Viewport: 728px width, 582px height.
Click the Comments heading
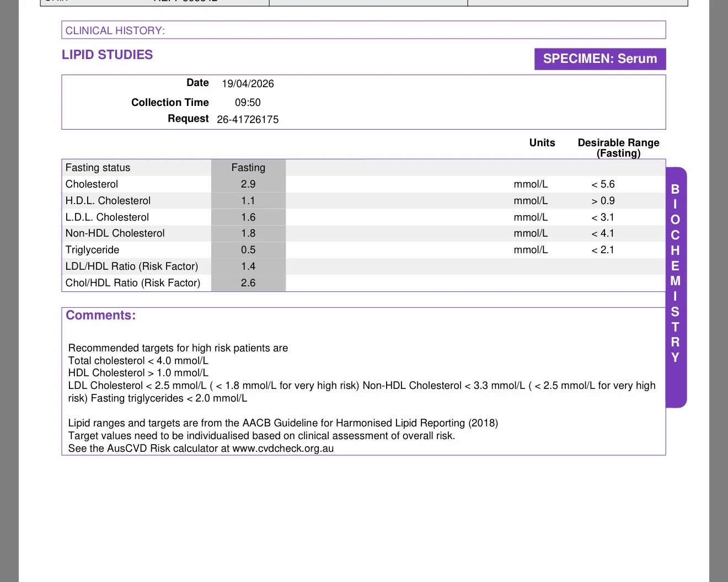click(x=100, y=315)
